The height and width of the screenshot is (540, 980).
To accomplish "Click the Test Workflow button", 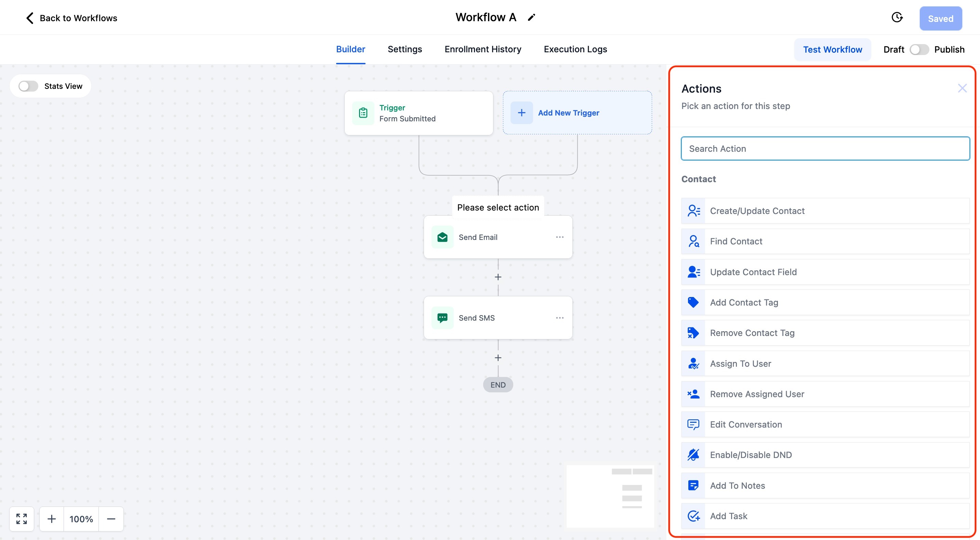I will (x=832, y=50).
